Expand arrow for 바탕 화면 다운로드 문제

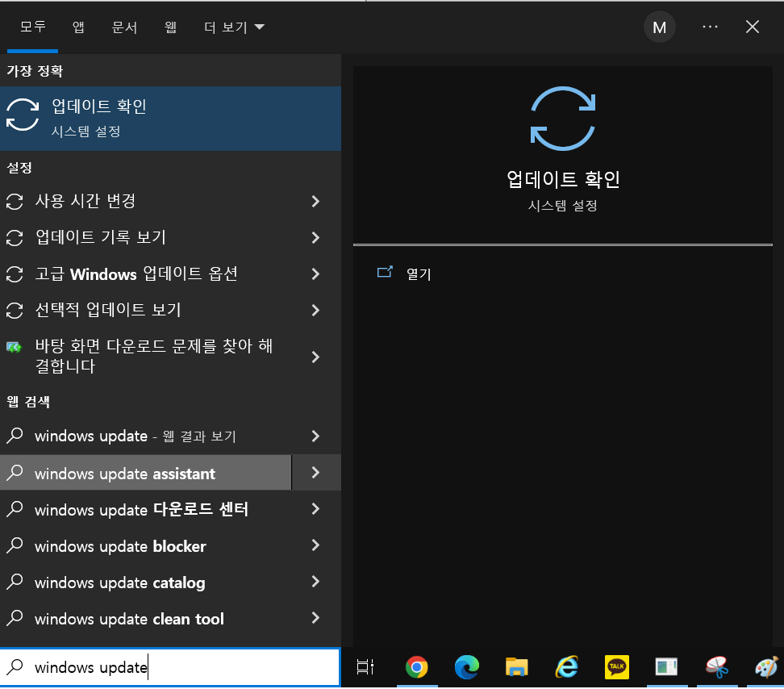pos(315,357)
